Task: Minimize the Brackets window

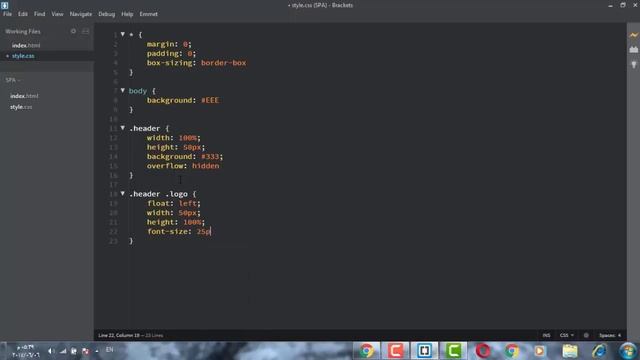Action: (x=610, y=5)
